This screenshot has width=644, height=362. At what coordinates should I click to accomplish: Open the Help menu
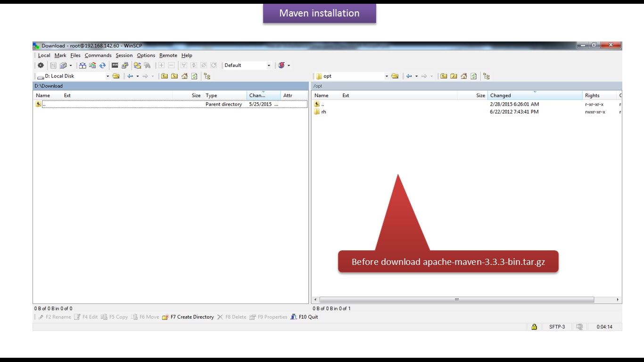[x=187, y=56]
